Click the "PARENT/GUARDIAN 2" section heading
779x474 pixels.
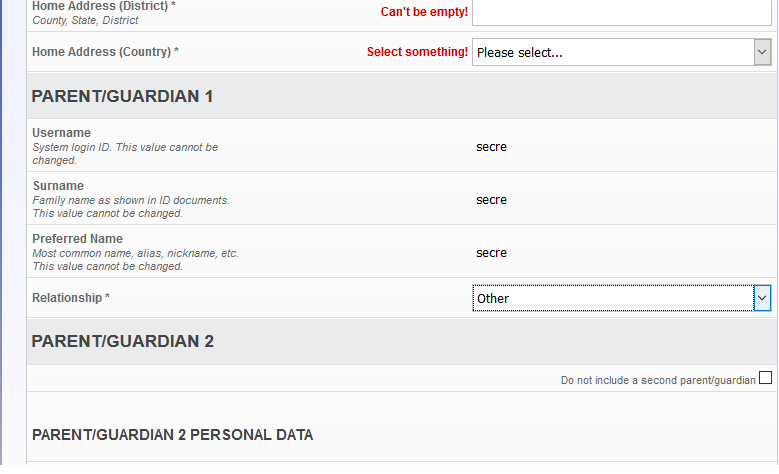tap(123, 341)
